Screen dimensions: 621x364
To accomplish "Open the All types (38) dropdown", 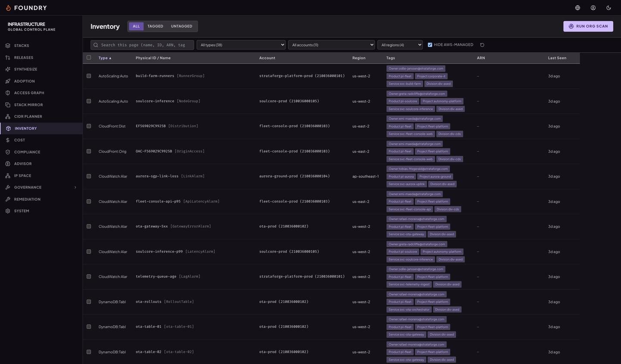I will click(241, 45).
